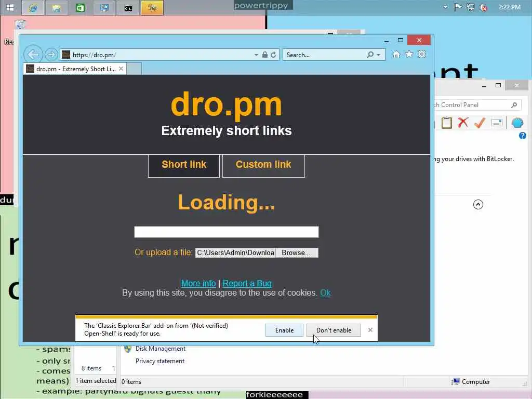Click the red X Delete toolbar icon
Viewport: 532px width, 399px height.
click(463, 123)
